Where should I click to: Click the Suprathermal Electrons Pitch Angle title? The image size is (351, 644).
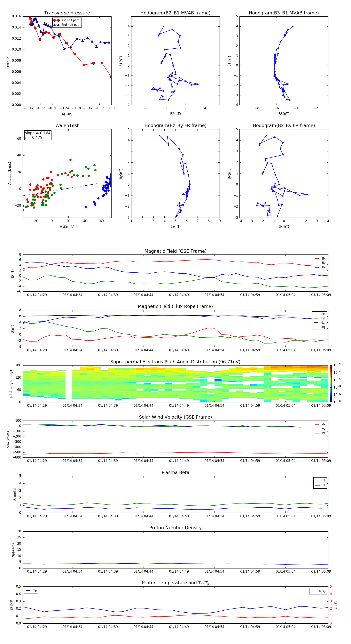[175, 362]
